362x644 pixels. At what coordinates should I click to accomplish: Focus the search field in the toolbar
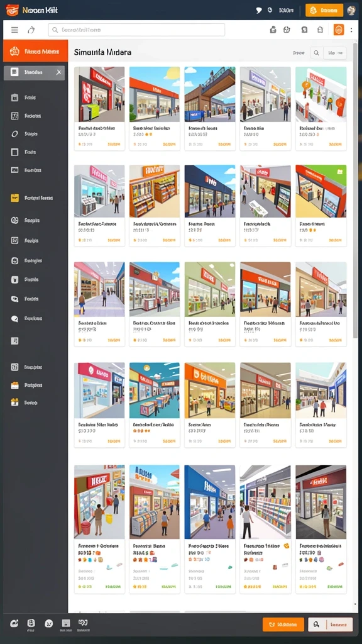pos(136,30)
